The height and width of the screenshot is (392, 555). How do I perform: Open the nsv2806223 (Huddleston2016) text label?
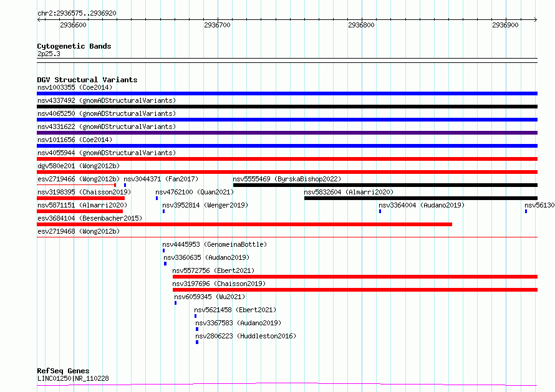246,336
